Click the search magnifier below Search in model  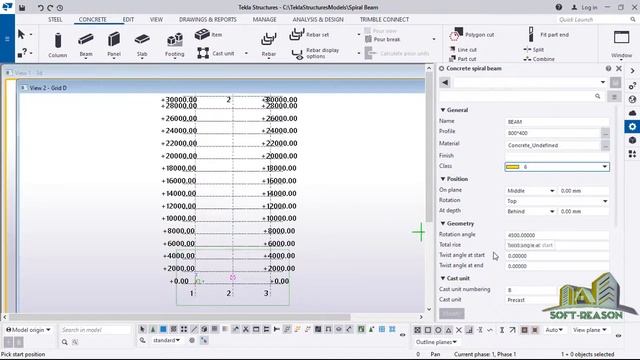click(65, 342)
